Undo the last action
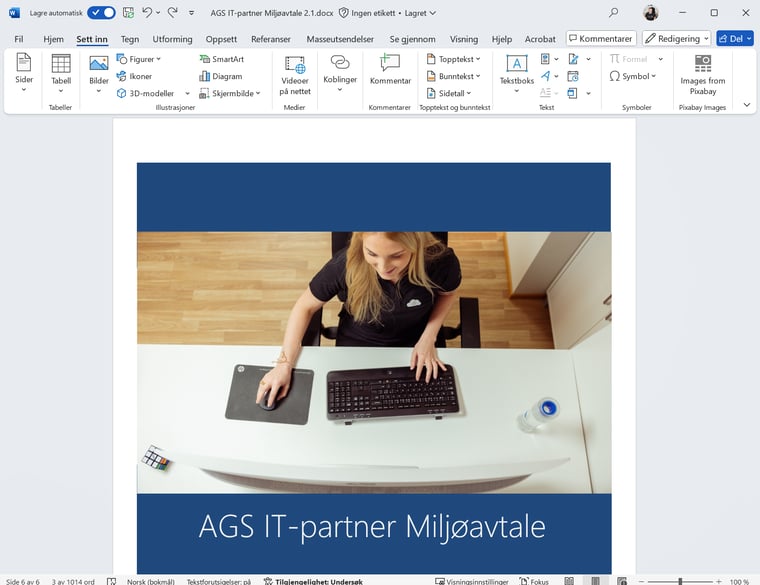This screenshot has height=585, width=760. tap(147, 13)
